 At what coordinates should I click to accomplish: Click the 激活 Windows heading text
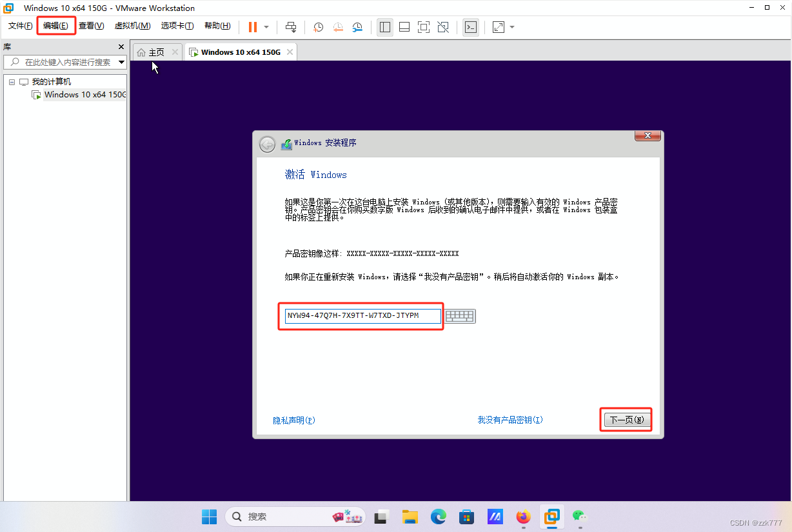click(x=316, y=175)
